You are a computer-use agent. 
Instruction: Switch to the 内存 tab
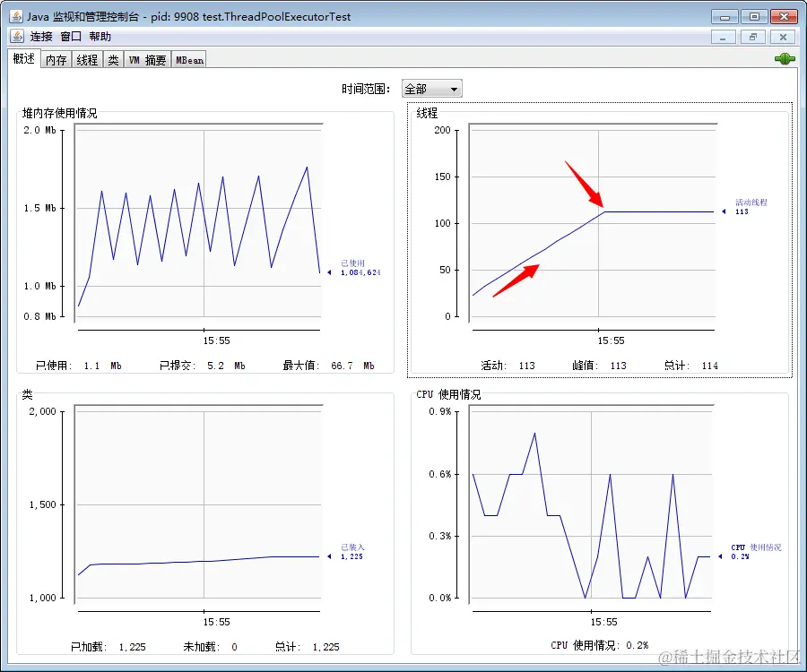coord(56,60)
